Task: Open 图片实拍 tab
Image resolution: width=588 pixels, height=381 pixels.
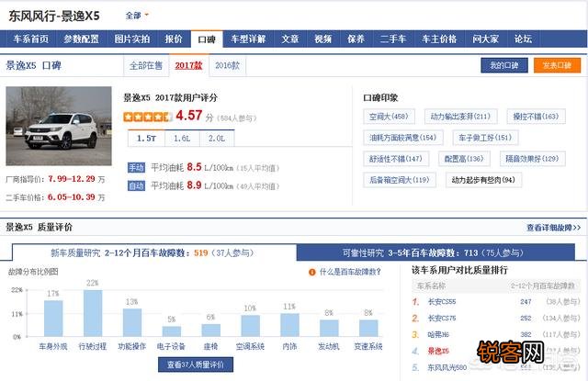Action: coord(132,39)
